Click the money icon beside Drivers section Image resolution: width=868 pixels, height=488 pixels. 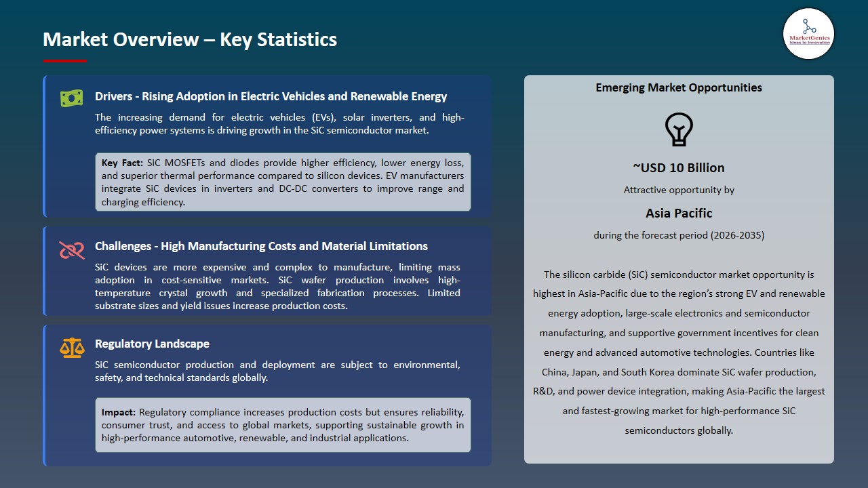coord(71,98)
